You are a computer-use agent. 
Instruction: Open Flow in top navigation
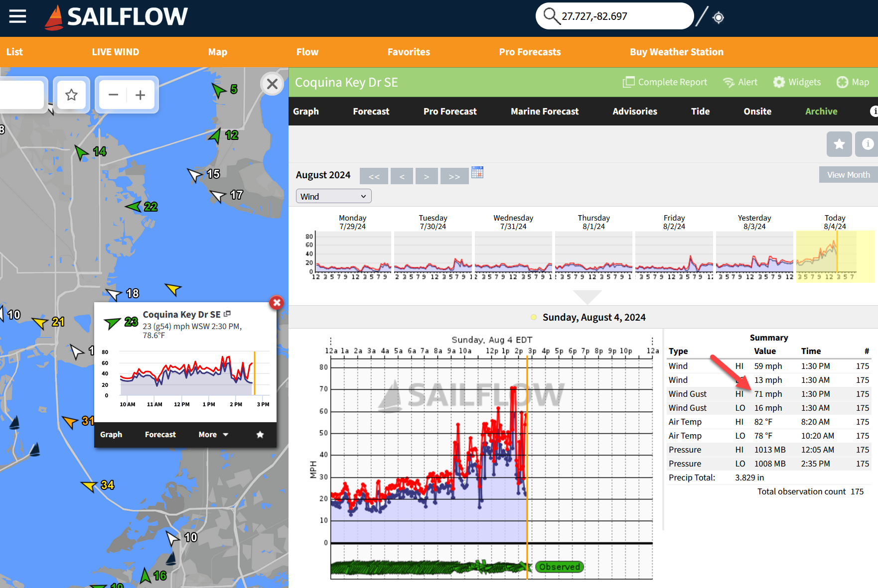(x=307, y=52)
